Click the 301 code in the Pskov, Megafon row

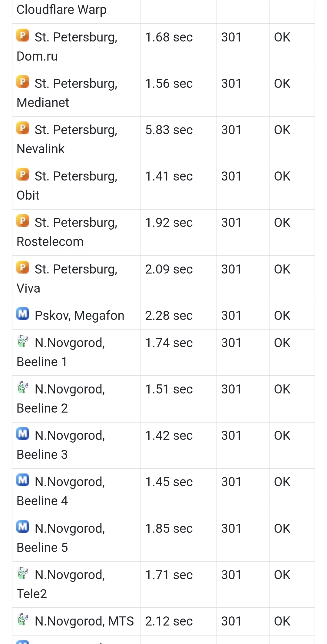click(231, 316)
